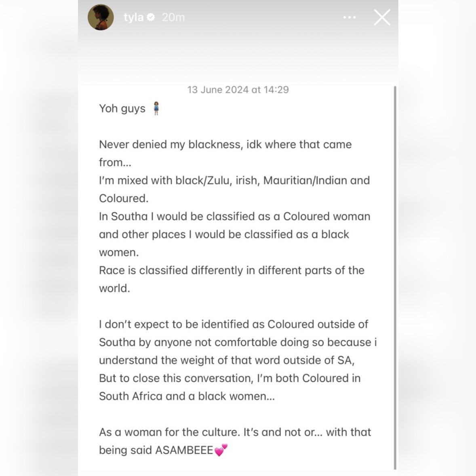Close the story with the X icon

pyautogui.click(x=382, y=17)
